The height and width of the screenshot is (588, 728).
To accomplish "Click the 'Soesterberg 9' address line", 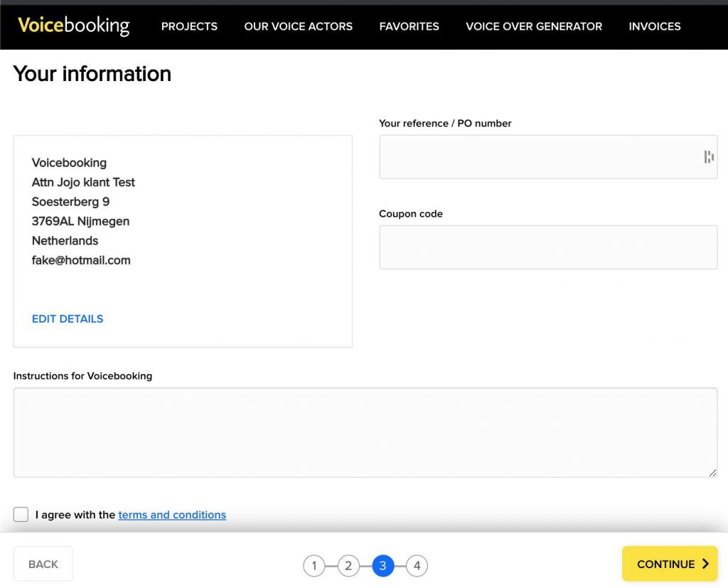I will click(x=70, y=202).
